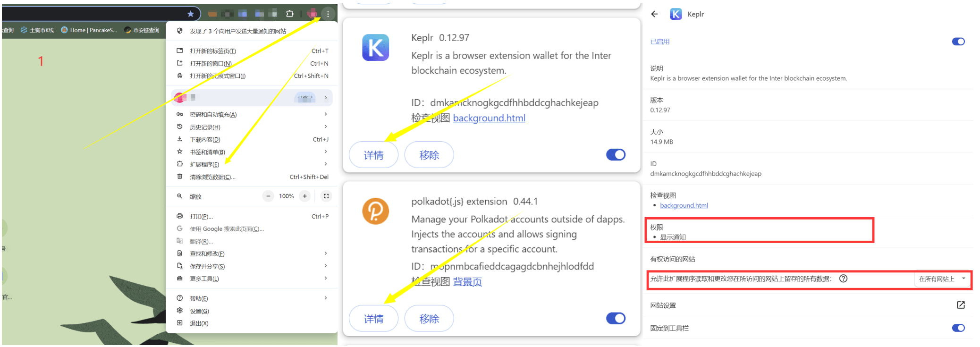Open the 土狗币K线 bookmark

click(37, 30)
